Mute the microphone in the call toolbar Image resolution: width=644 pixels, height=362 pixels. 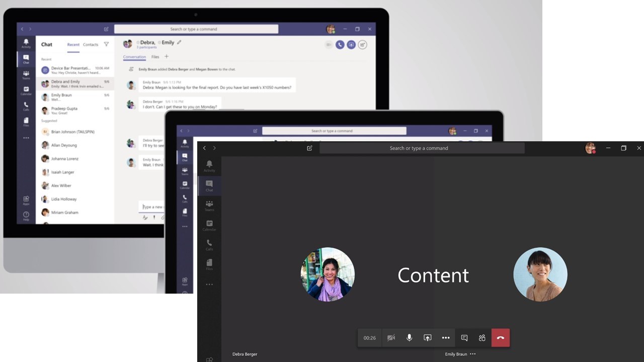point(409,338)
